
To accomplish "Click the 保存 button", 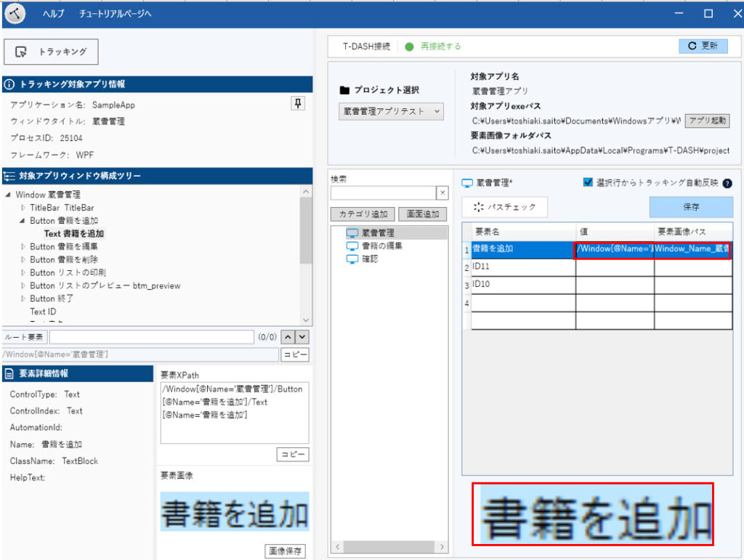I will click(691, 207).
